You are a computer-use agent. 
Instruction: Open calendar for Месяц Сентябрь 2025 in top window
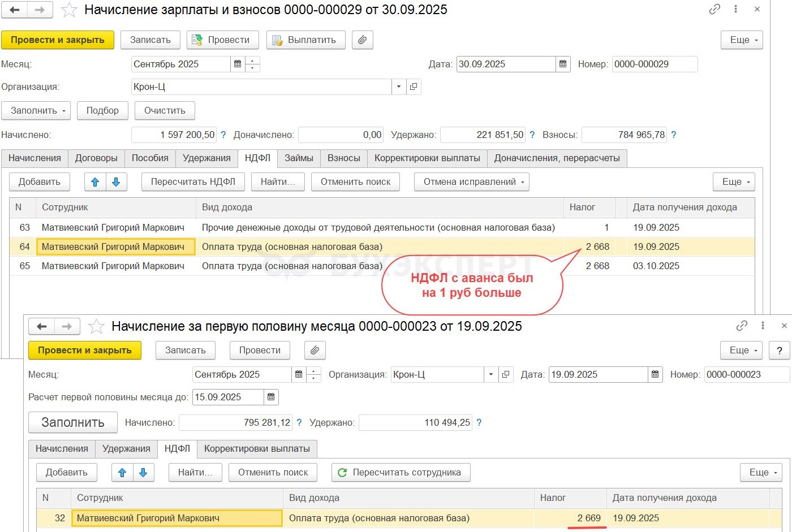(238, 64)
